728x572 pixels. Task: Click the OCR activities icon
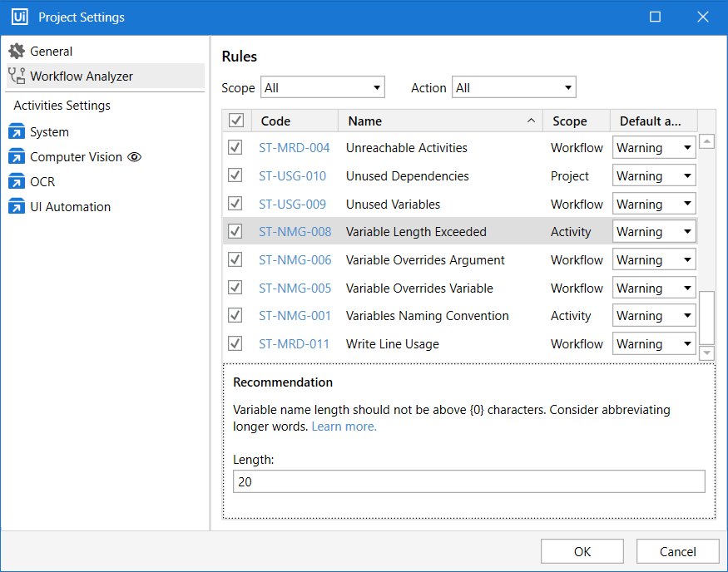coord(17,182)
